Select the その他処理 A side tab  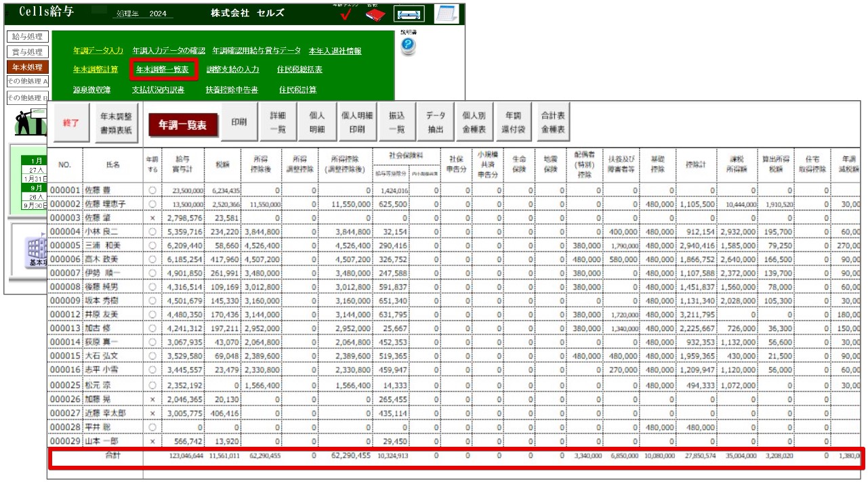pos(27,81)
